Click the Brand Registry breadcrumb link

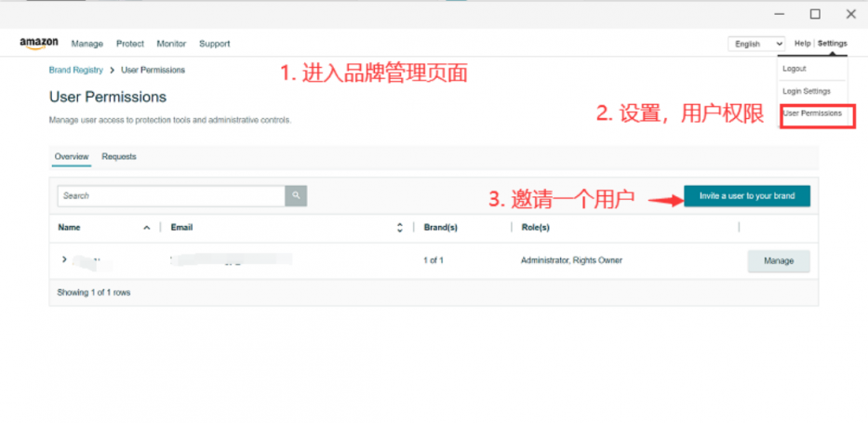pyautogui.click(x=75, y=70)
